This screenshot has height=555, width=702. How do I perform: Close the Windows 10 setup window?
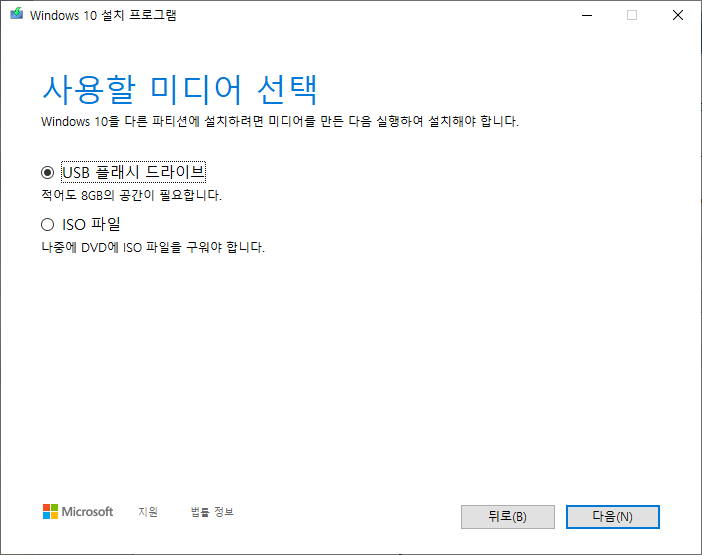tap(678, 15)
